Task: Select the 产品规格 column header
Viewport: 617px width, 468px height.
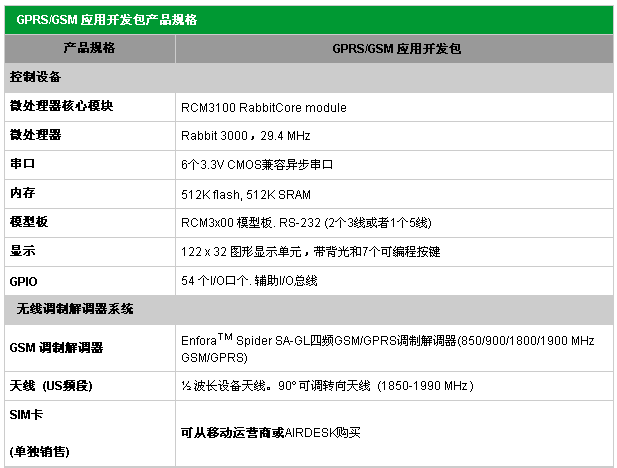Action: [x=90, y=48]
